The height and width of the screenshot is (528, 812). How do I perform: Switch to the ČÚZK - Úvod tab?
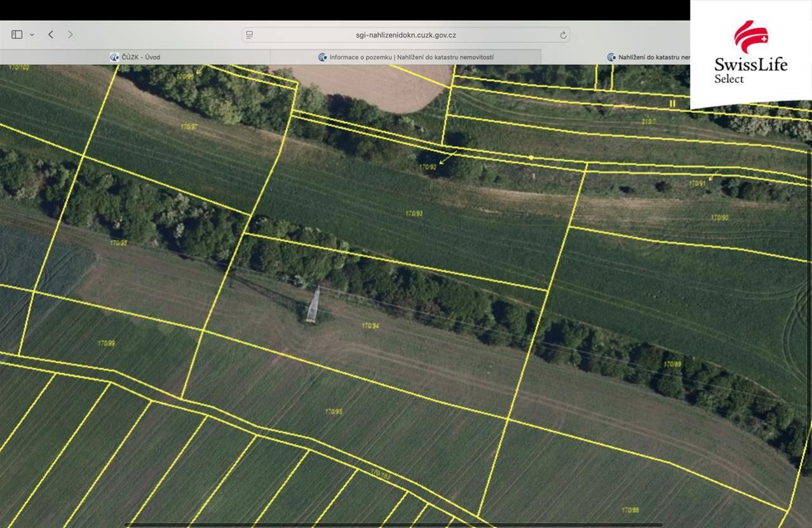(x=135, y=57)
